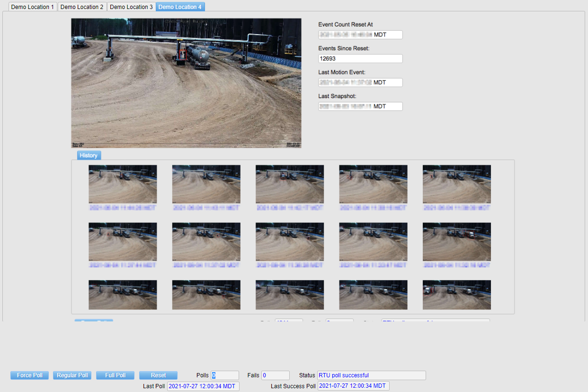Click the Last Success Poll timestamp field
The image size is (588, 392).
pos(354,386)
